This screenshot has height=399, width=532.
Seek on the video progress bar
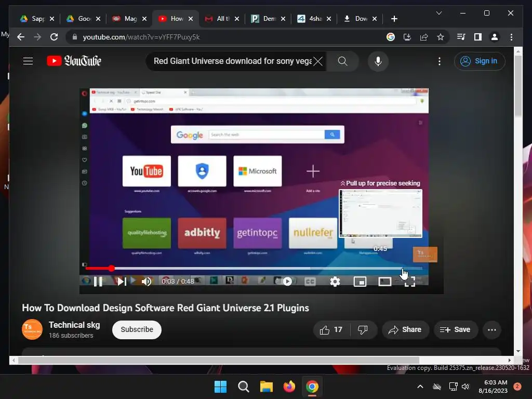pyautogui.click(x=254, y=269)
